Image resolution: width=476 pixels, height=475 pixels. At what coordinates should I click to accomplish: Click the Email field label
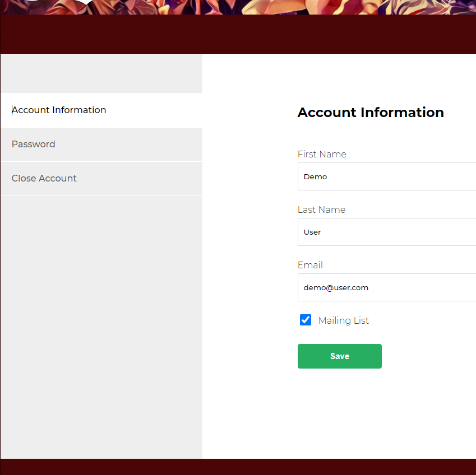click(310, 265)
